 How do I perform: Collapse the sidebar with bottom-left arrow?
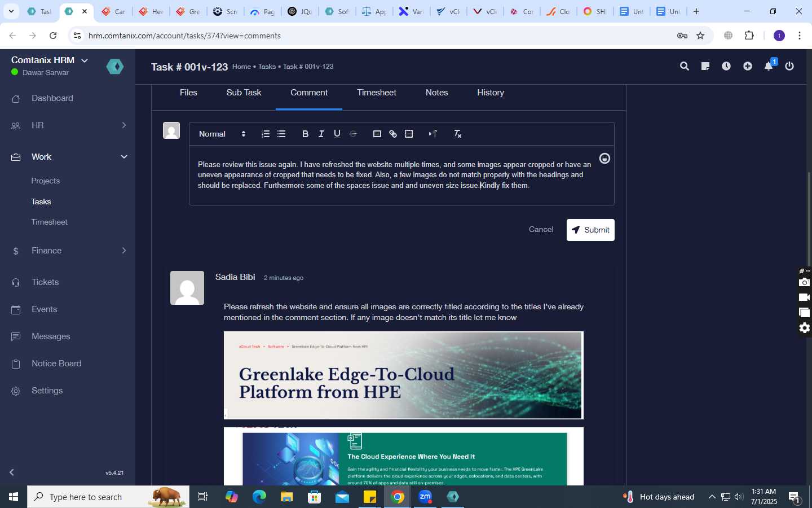12,472
